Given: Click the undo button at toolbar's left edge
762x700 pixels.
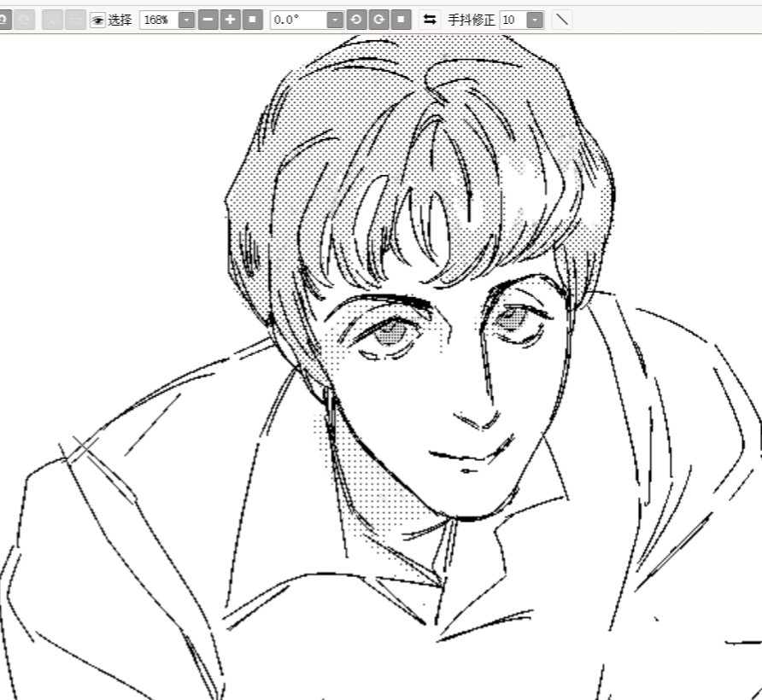Looking at the screenshot, I should pos(4,20).
